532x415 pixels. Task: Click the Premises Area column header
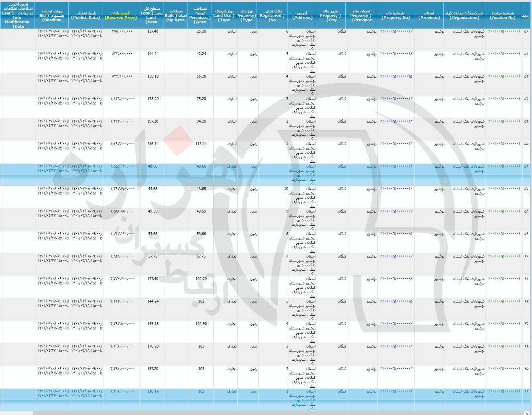[200, 15]
